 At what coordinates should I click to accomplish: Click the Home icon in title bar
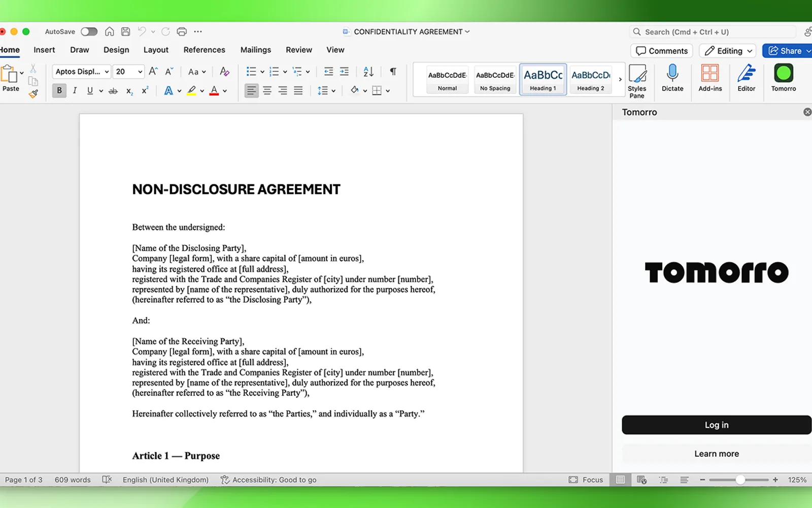point(109,31)
